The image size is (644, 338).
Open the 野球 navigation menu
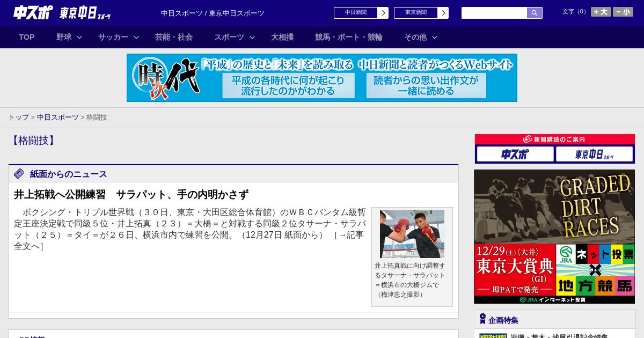[x=64, y=37]
